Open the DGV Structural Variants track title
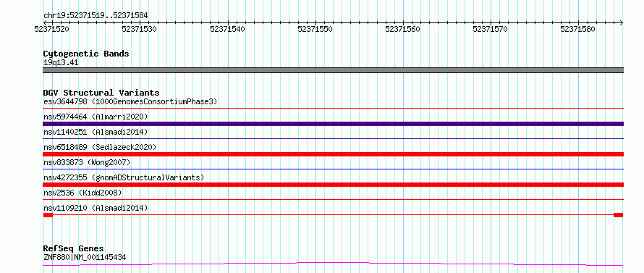The width and height of the screenshot is (644, 273). pos(101,93)
